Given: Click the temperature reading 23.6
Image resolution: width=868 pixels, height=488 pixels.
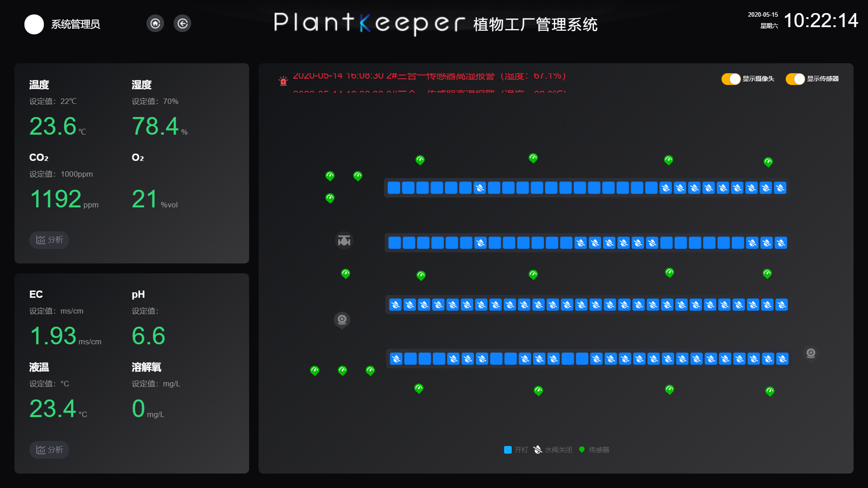Looking at the screenshot, I should point(53,127).
